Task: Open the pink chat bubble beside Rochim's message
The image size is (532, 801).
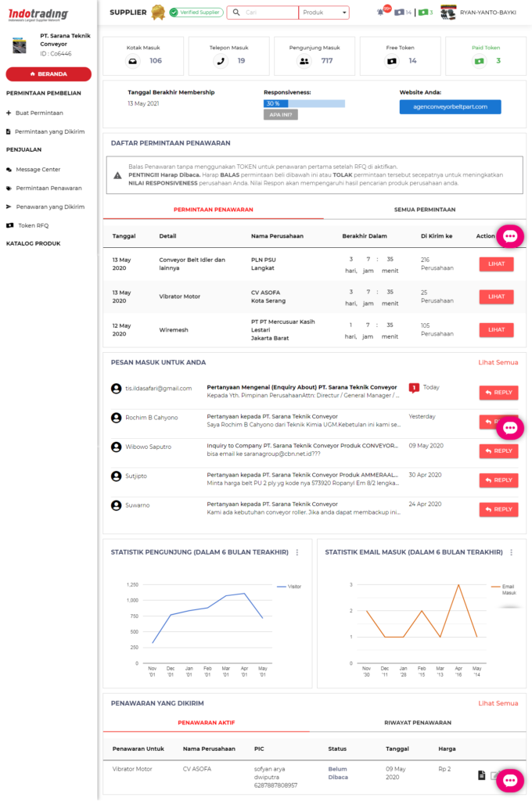Action: tap(510, 428)
